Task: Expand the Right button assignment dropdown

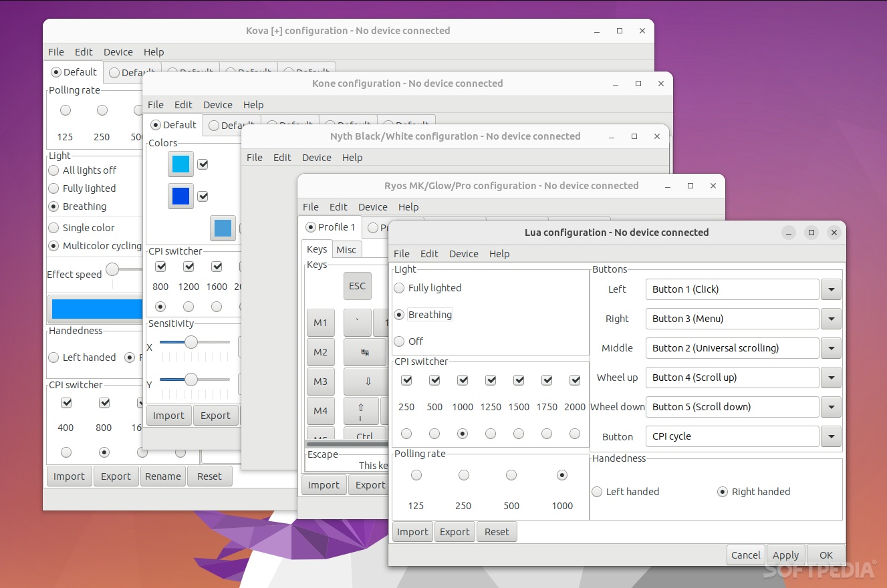Action: pos(831,319)
